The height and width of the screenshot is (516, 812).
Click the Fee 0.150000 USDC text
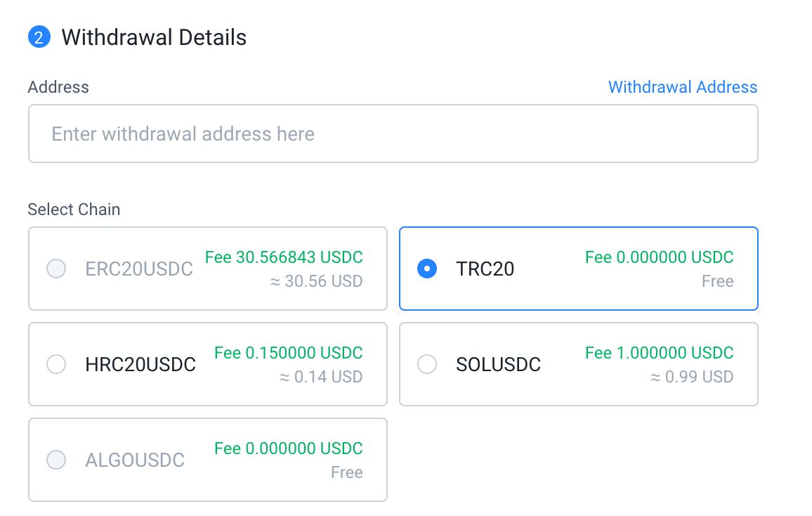pos(288,353)
